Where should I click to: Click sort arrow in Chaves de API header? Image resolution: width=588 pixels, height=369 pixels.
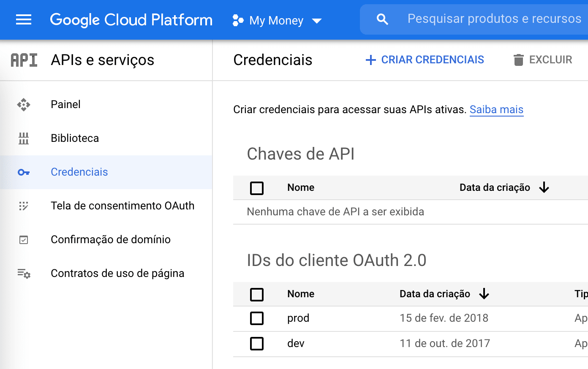click(544, 187)
